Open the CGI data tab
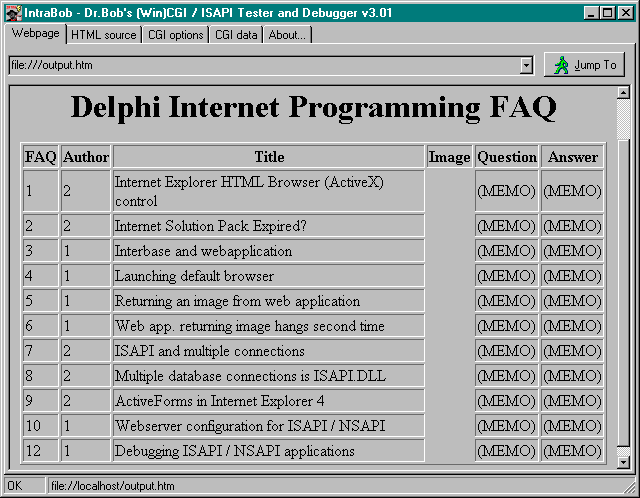The height and width of the screenshot is (498, 640). coord(236,35)
